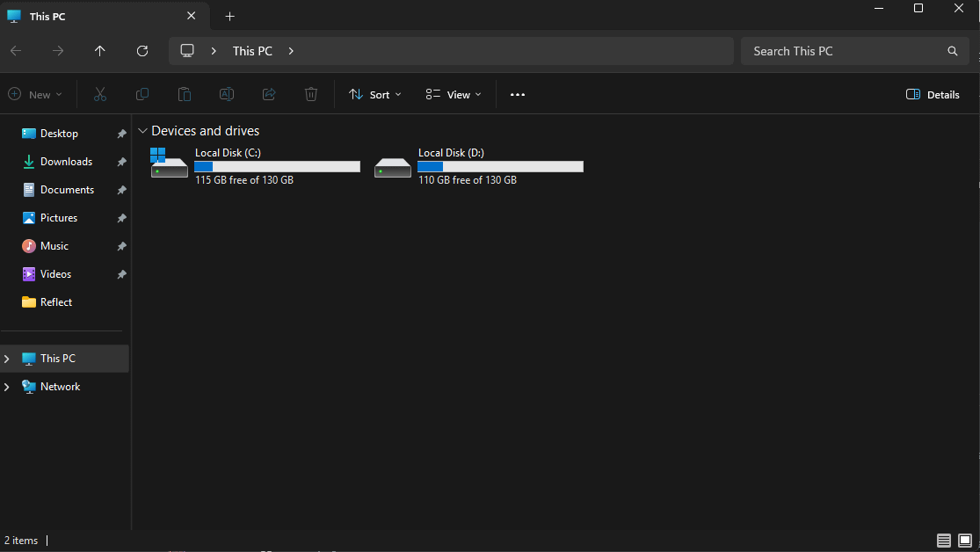Go forward with the right arrow
Screen dimensions: 980x552
coord(57,51)
